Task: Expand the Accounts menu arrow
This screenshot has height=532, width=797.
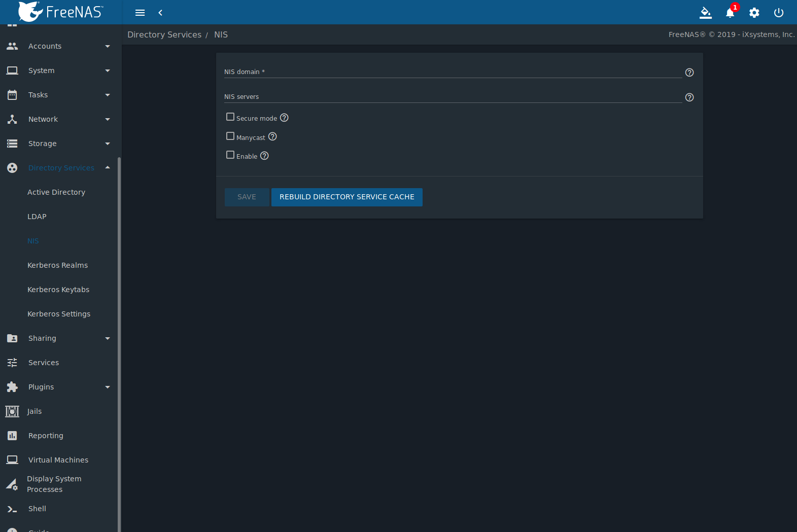Action: [108, 46]
